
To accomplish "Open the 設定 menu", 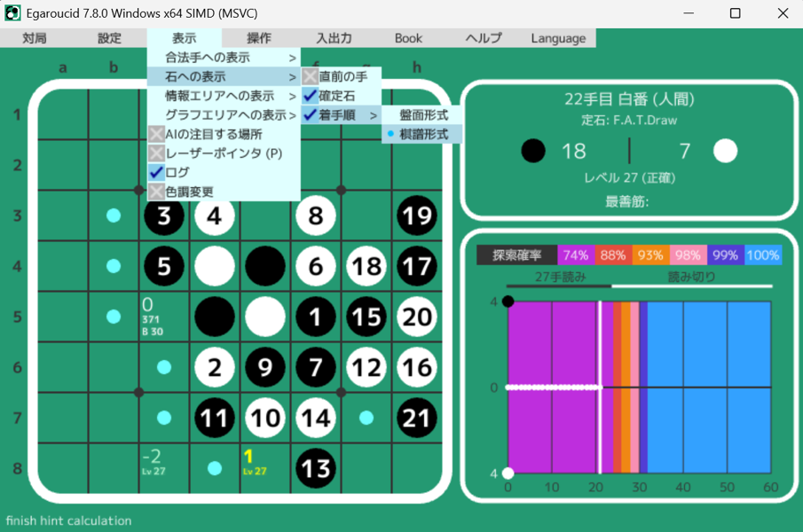I will (109, 38).
